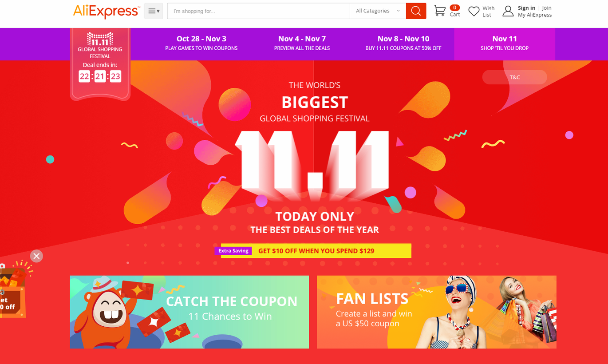Viewport: 608px width, 364px height.
Task: Go to the AliExpress logo homepage
Action: [107, 11]
